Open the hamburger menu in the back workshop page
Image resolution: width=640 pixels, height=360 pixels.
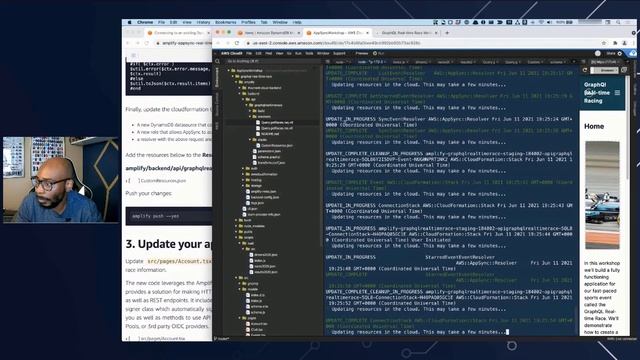tap(133, 55)
